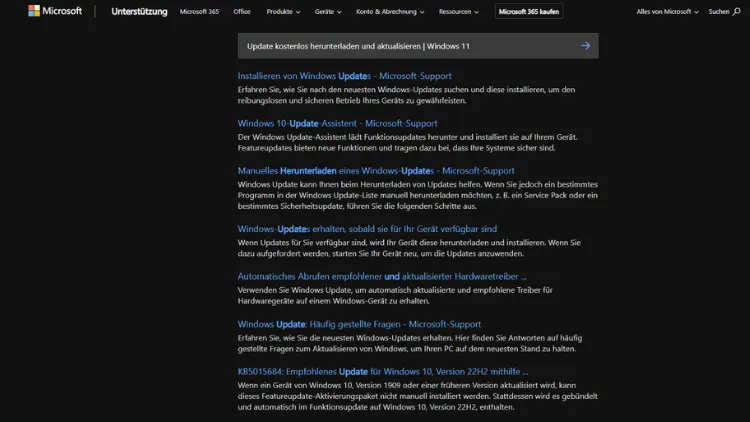Submit search with the arrow button
750x422 pixels.
pos(585,46)
